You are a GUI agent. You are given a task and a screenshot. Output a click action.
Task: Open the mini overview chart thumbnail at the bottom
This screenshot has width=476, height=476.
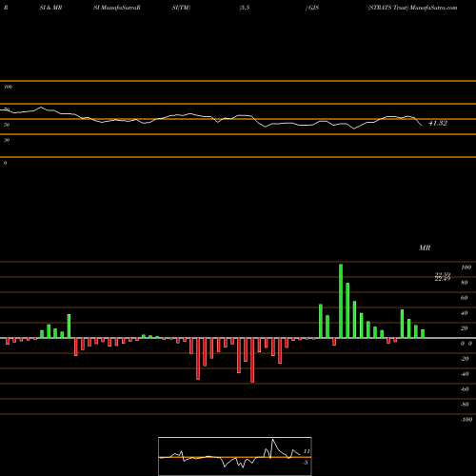235,456
